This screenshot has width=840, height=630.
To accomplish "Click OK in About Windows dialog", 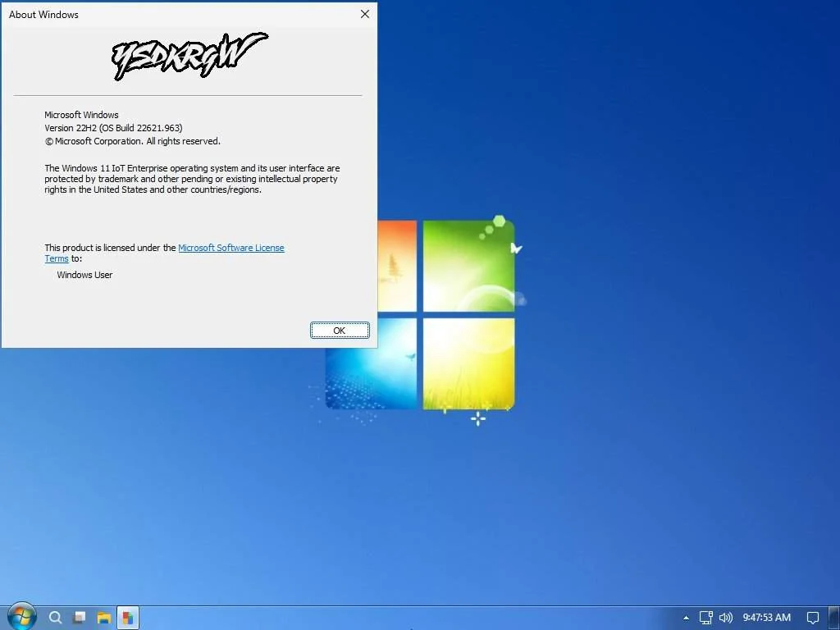I will click(x=340, y=331).
